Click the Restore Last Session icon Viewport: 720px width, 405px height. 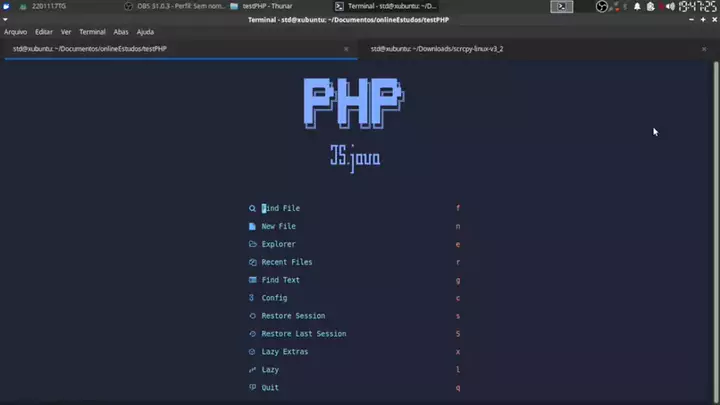pos(252,334)
